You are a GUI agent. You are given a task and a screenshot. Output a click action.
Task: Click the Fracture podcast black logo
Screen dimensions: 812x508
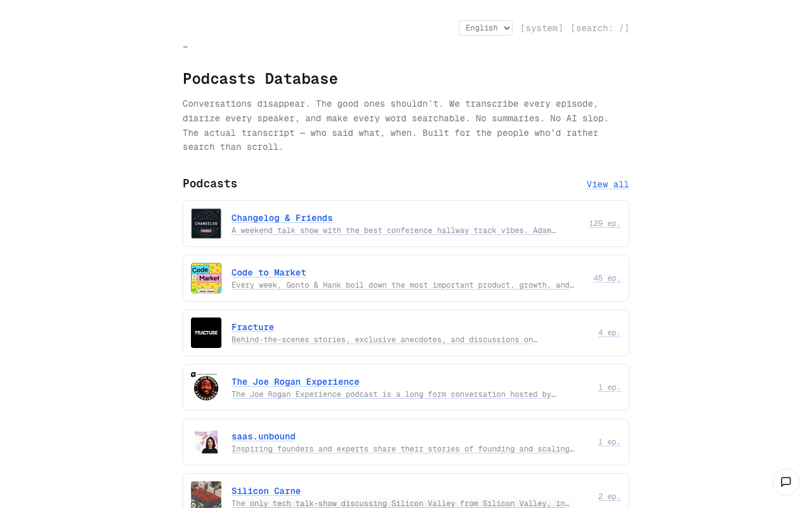coord(206,333)
